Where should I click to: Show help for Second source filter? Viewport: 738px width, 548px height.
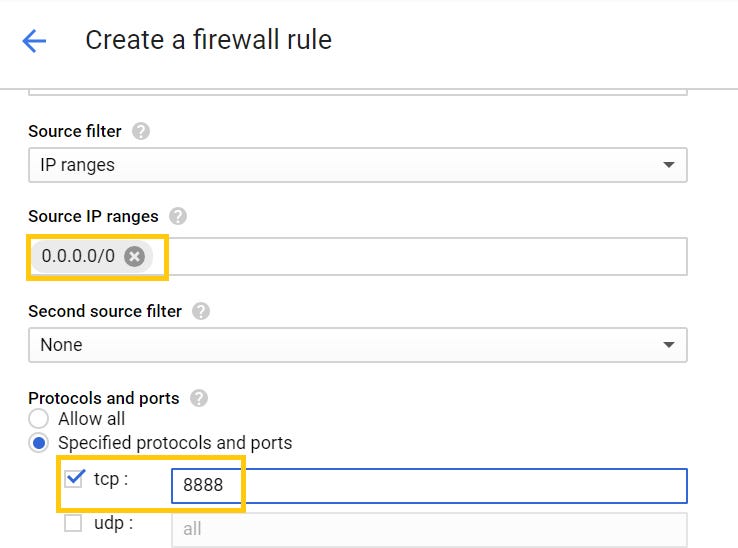tap(201, 311)
